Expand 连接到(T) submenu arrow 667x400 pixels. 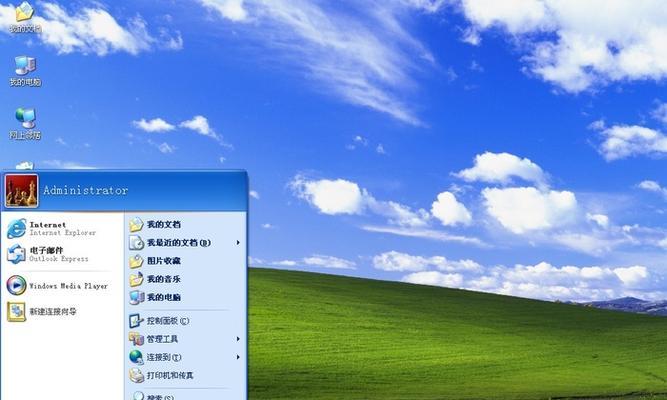pos(238,357)
